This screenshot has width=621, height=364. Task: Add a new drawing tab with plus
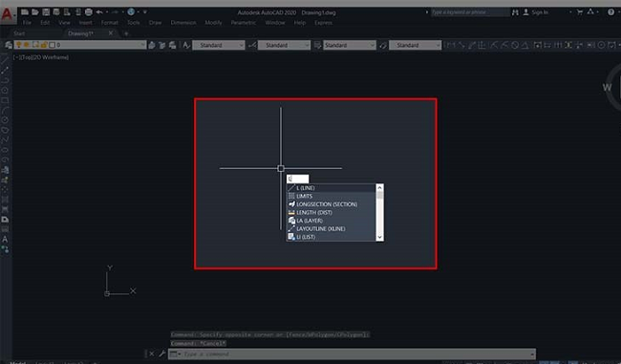coord(126,33)
